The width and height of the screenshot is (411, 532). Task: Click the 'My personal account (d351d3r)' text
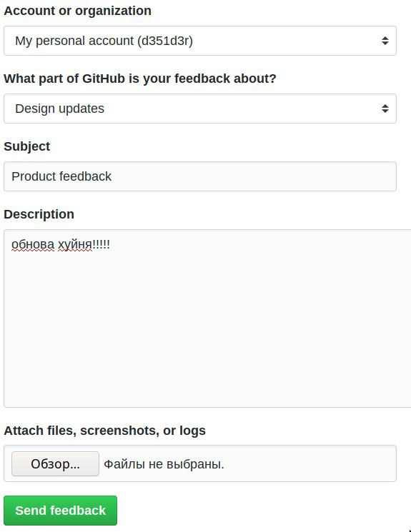tap(104, 41)
